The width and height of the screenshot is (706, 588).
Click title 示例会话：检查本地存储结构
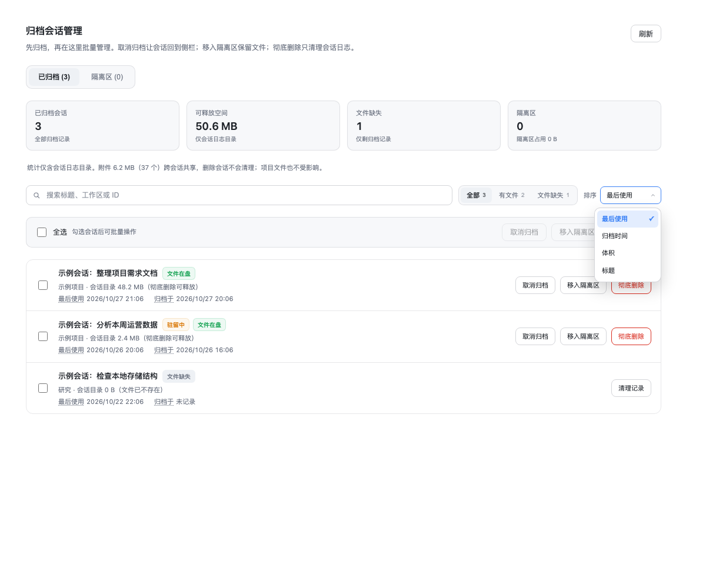pyautogui.click(x=108, y=376)
